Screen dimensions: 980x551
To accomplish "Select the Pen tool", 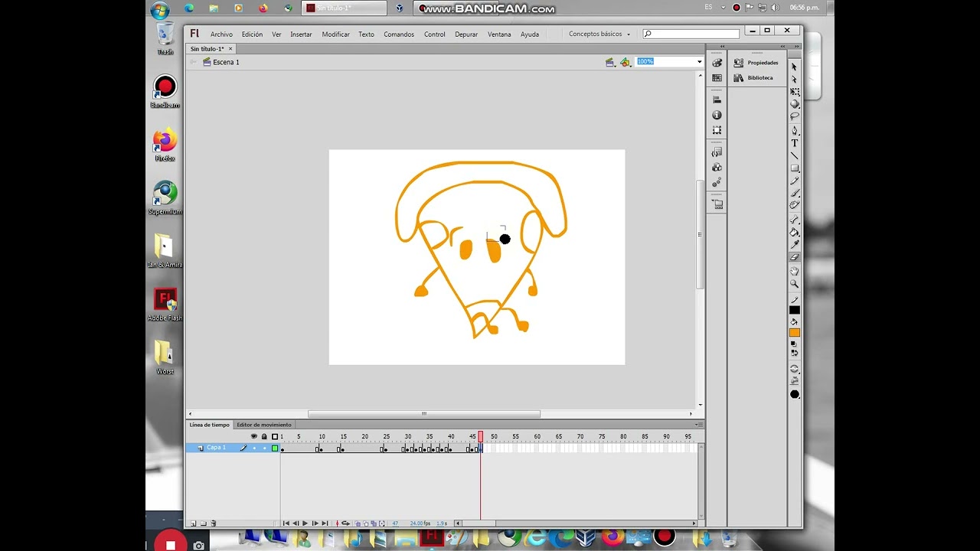I will click(795, 130).
